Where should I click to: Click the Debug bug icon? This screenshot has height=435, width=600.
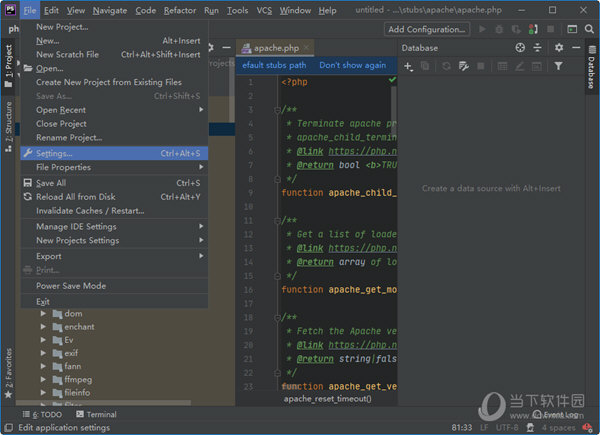(499, 29)
